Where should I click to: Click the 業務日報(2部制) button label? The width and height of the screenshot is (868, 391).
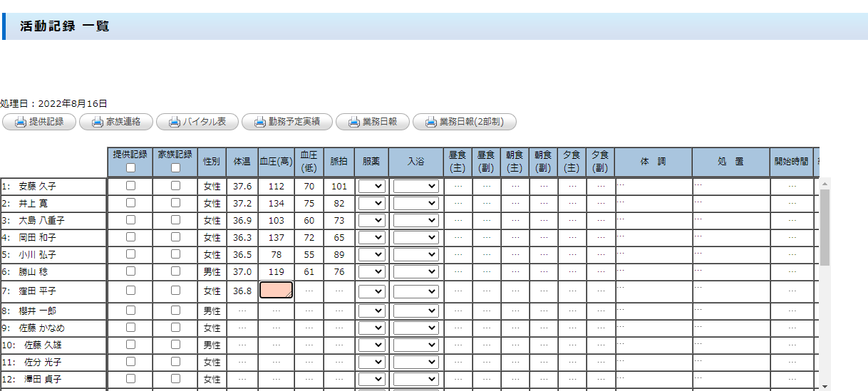click(471, 122)
